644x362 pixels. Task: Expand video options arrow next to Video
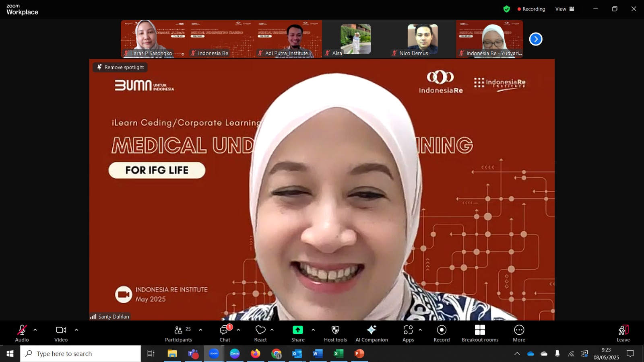coord(76,330)
